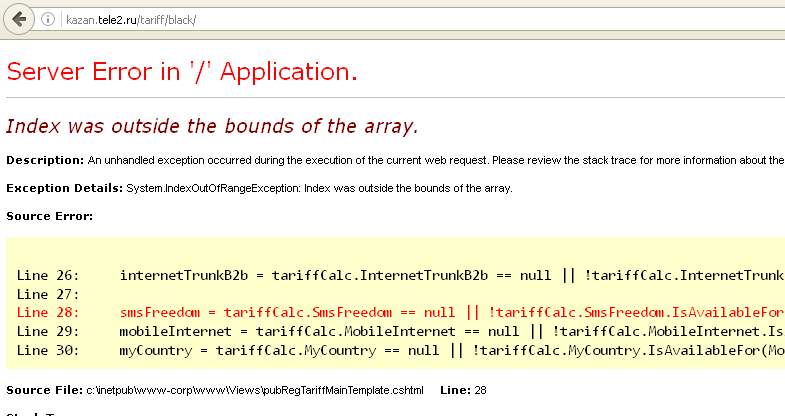This screenshot has width=785, height=416.
Task: Click the 'Source File:' label
Action: 45,390
